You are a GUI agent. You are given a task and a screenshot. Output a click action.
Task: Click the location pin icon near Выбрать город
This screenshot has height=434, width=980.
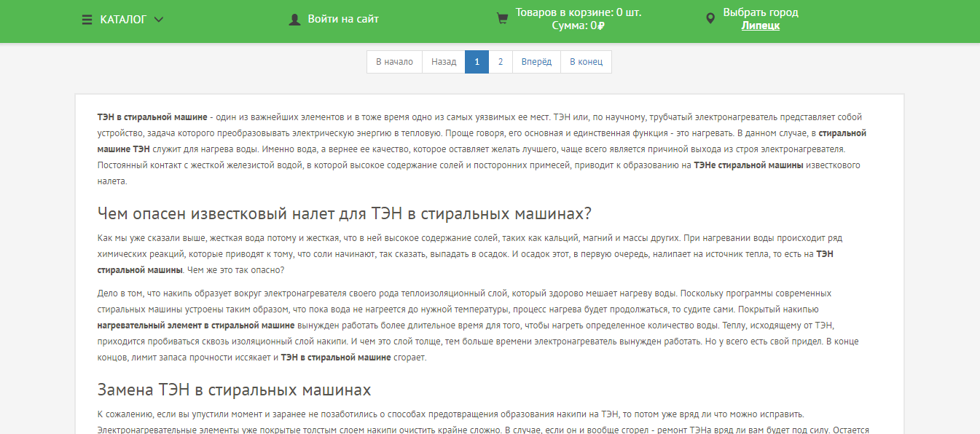point(710,18)
